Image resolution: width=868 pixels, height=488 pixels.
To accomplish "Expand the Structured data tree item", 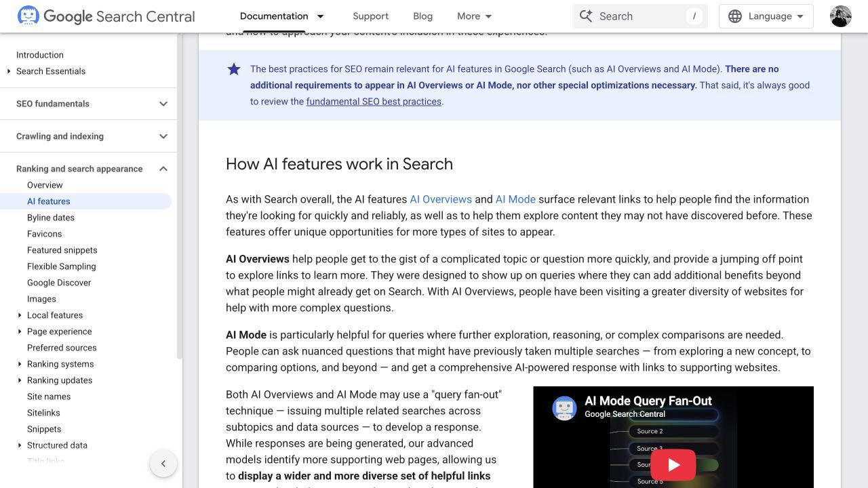I will (x=20, y=445).
